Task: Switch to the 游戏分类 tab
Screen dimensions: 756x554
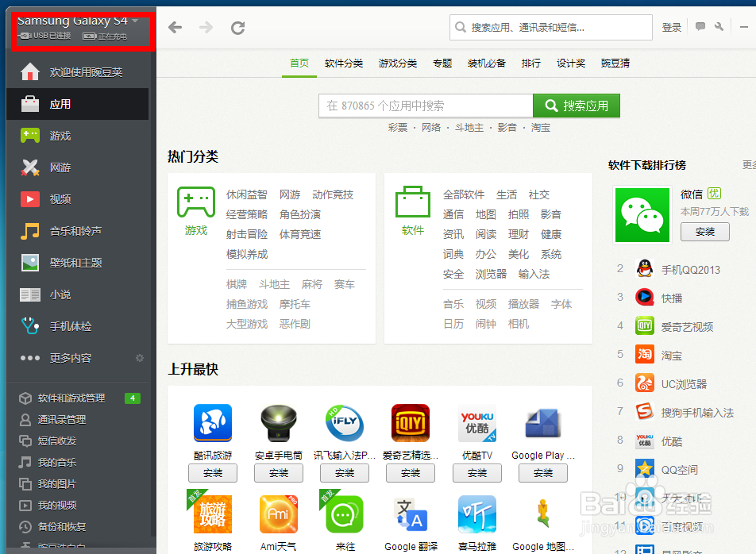Action: 398,63
